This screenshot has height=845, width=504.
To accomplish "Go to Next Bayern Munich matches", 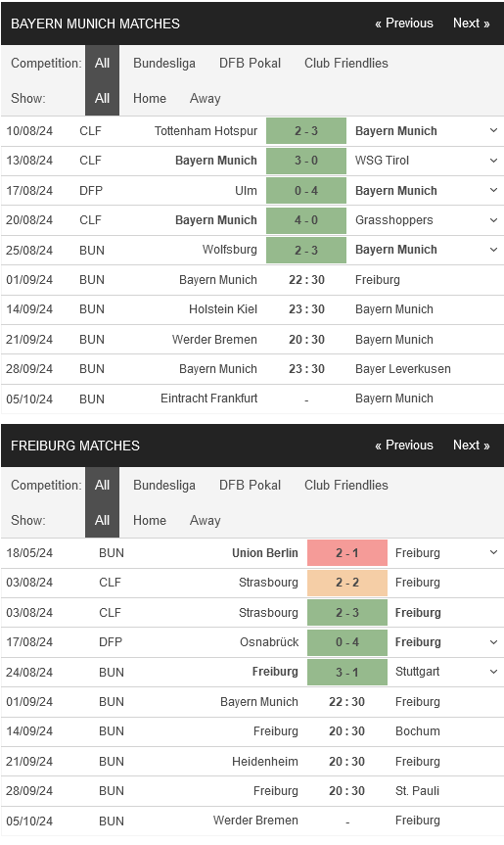I will point(471,23).
